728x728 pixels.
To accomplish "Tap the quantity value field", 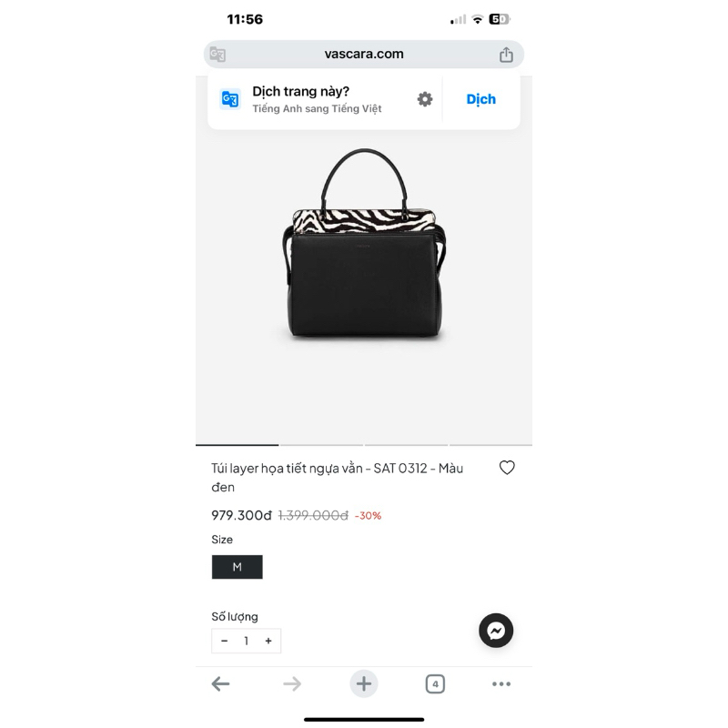I will [x=246, y=641].
